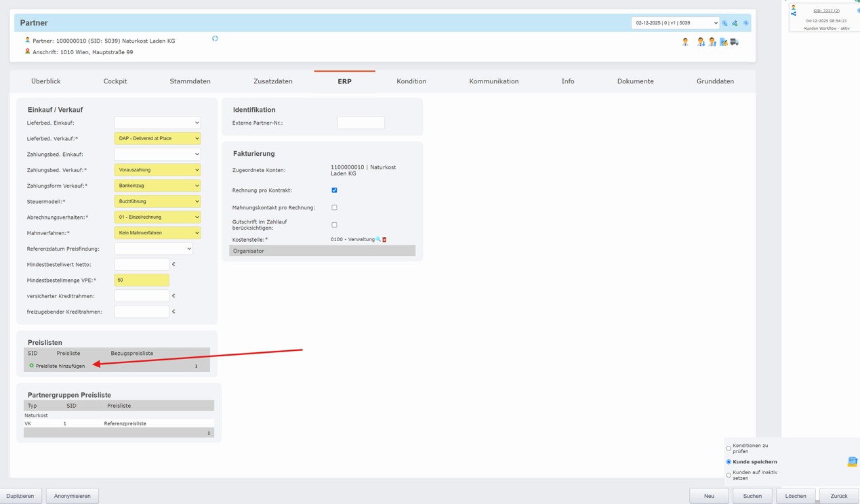The image size is (860, 504).
Task: Open cost center search via magnifier icon
Action: [x=378, y=239]
